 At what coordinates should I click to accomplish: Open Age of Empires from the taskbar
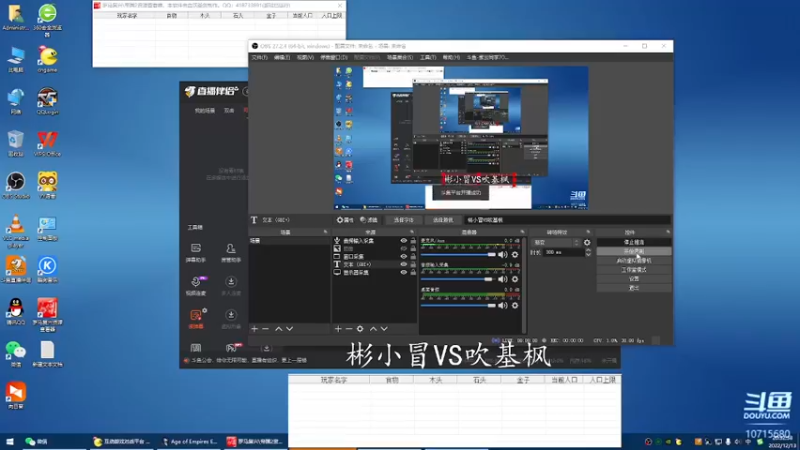tap(189, 441)
